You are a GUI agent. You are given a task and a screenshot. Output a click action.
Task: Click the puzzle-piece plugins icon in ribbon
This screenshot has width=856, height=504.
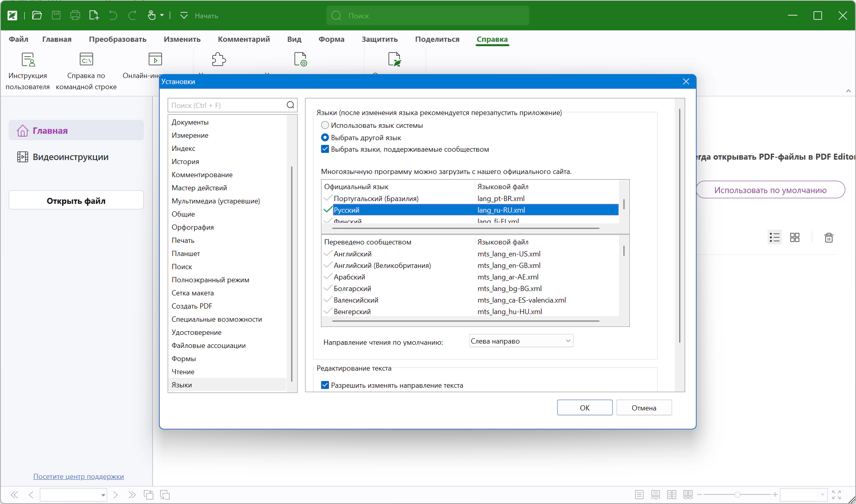pyautogui.click(x=219, y=59)
